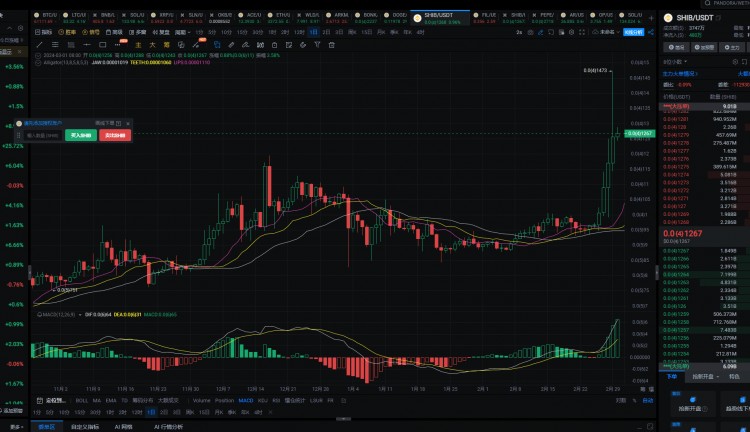Select the ruler measurement tool
The width and height of the screenshot is (750, 432).
click(x=231, y=45)
